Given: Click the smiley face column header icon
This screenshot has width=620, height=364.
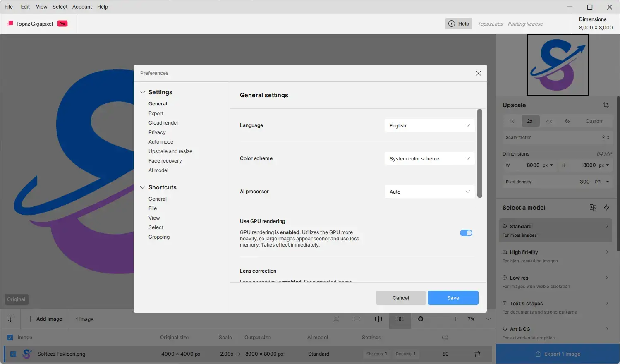Looking at the screenshot, I should (445, 338).
